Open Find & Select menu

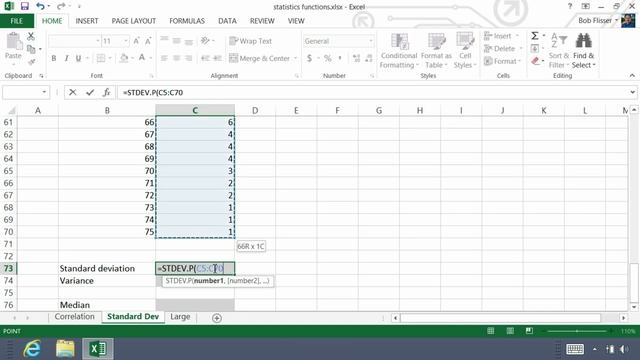click(x=584, y=51)
